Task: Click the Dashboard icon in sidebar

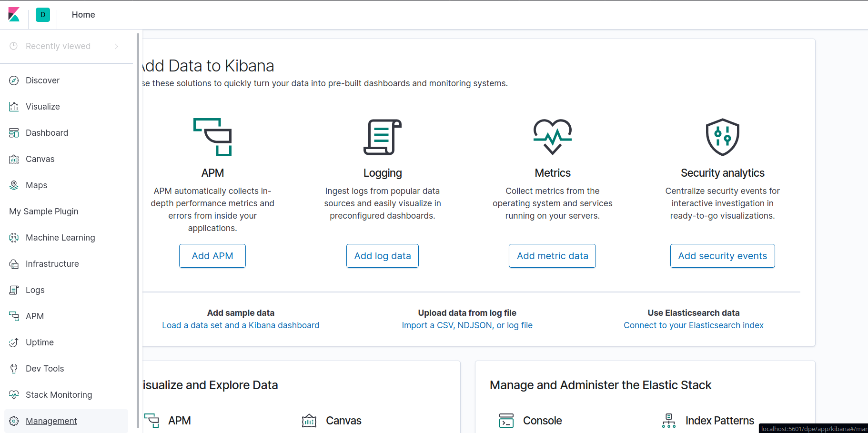Action: [x=14, y=133]
